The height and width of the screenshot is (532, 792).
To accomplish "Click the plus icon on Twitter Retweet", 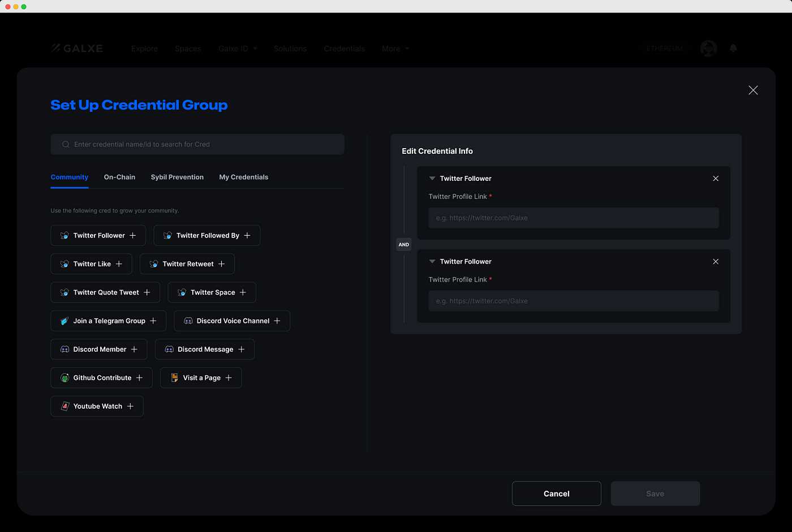I will pos(222,264).
